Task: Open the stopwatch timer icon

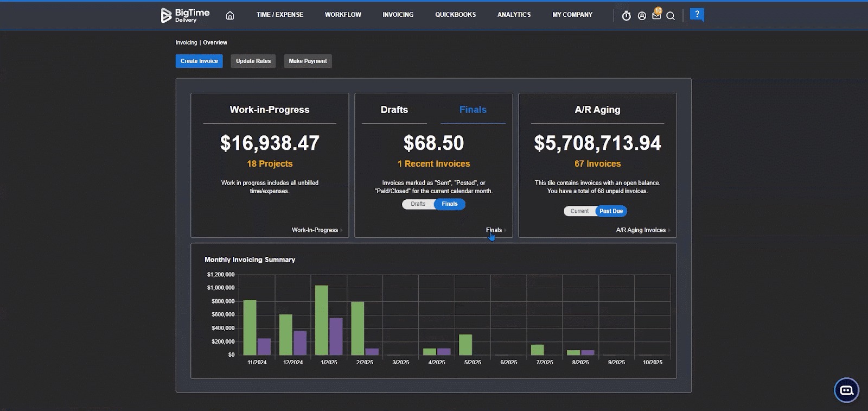Action: click(626, 16)
